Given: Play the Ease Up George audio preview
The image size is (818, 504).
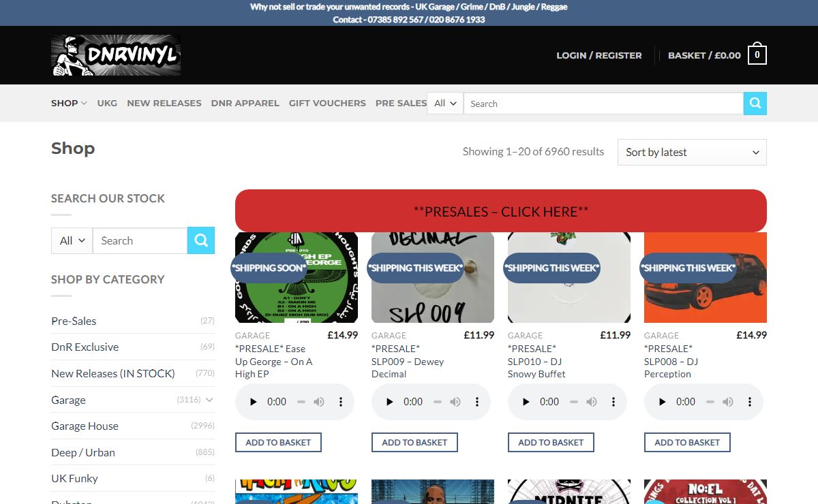Looking at the screenshot, I should pos(254,402).
